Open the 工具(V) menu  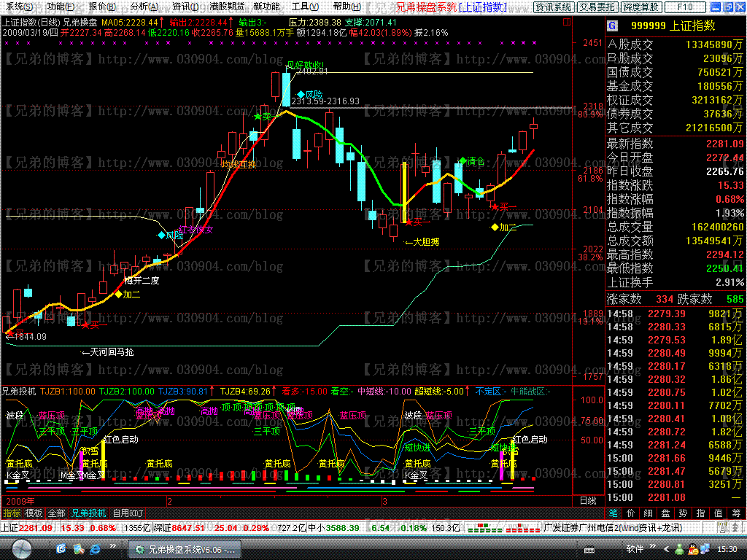[306, 7]
